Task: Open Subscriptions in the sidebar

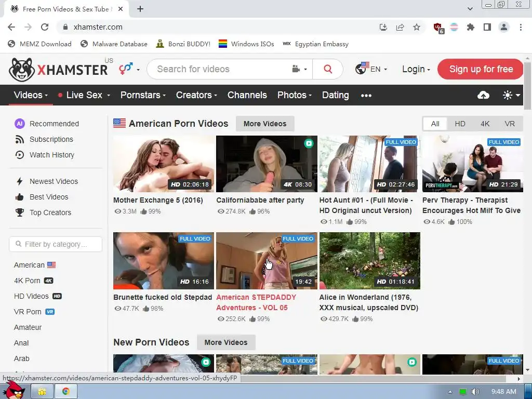Action: 44,139
